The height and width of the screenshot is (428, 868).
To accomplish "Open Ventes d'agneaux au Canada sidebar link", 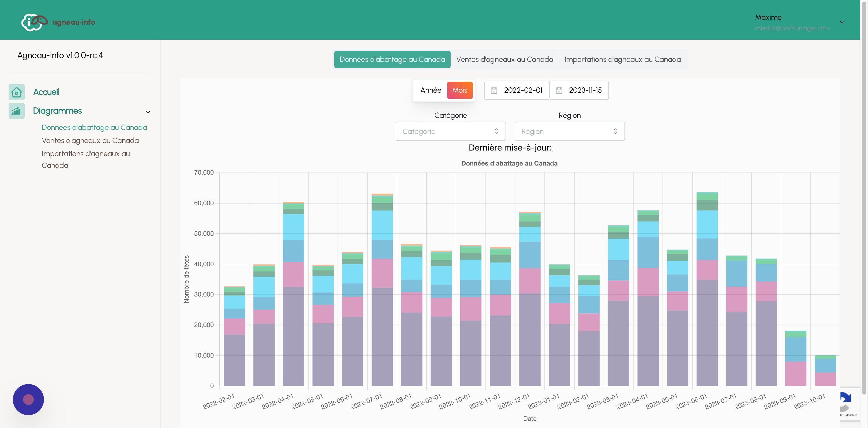I will [90, 140].
